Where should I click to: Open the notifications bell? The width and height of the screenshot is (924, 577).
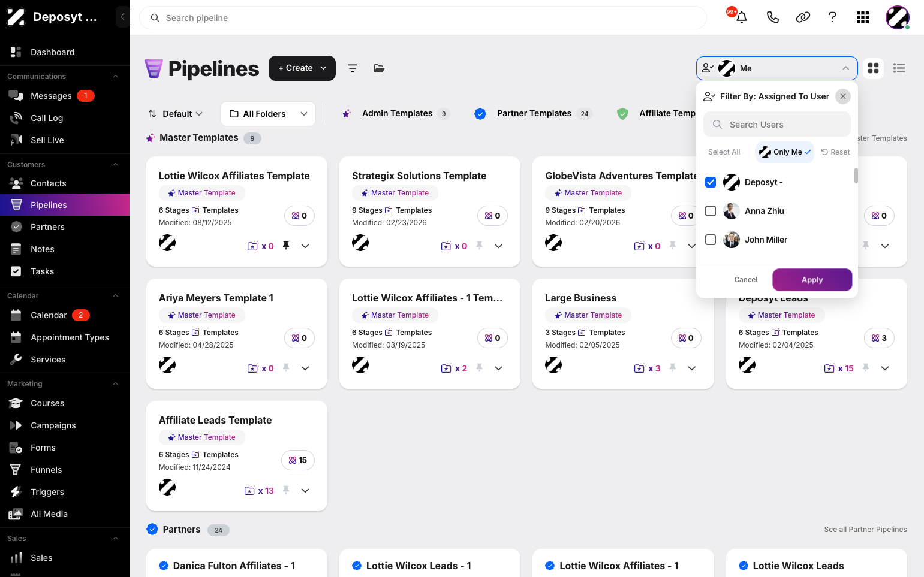click(x=741, y=17)
